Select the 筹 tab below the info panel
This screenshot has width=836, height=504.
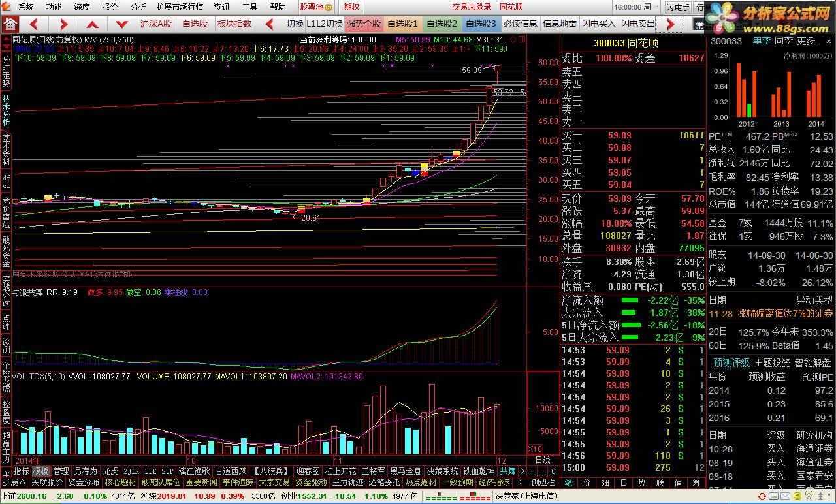coord(696,482)
